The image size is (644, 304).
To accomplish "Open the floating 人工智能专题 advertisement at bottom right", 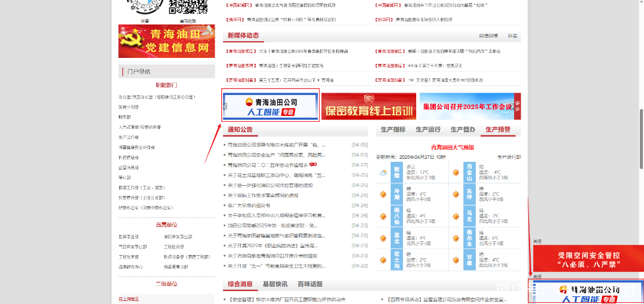I will (x=588, y=292).
